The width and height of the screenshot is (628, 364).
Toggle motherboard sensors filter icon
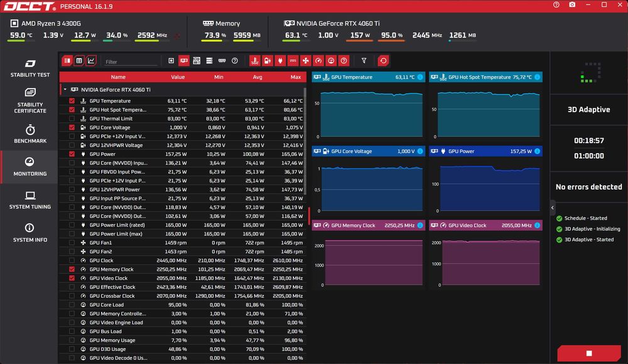197,61
